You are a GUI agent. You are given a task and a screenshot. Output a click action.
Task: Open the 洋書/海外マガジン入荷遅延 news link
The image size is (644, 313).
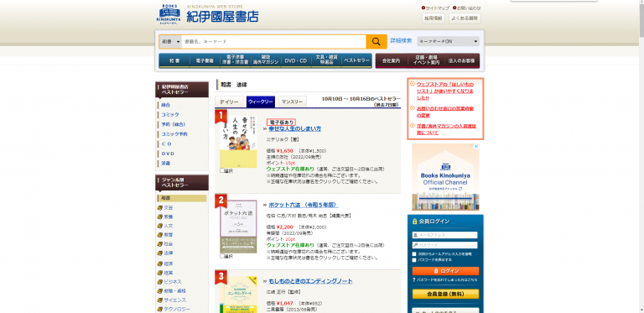pyautogui.click(x=446, y=129)
